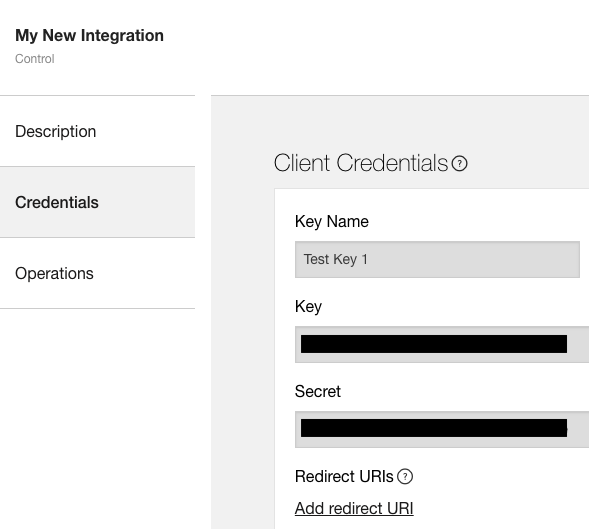
Task: Click the Key Name label
Action: (x=332, y=222)
